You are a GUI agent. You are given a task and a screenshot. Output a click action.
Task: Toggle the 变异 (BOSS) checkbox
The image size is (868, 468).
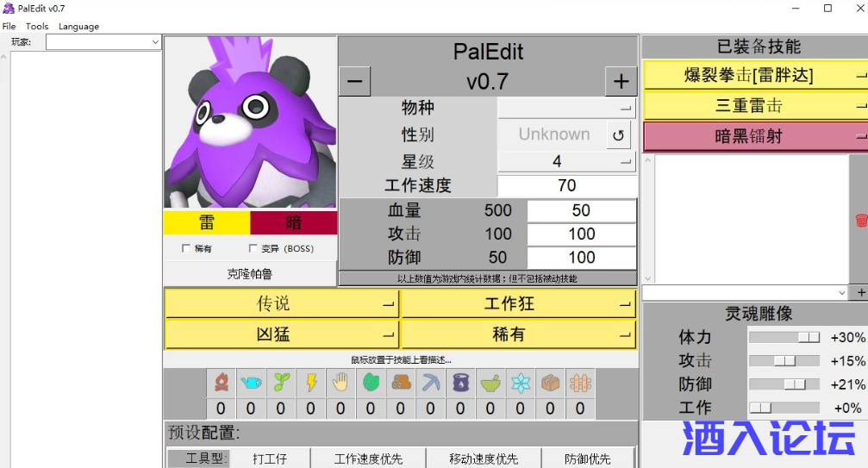pos(253,248)
